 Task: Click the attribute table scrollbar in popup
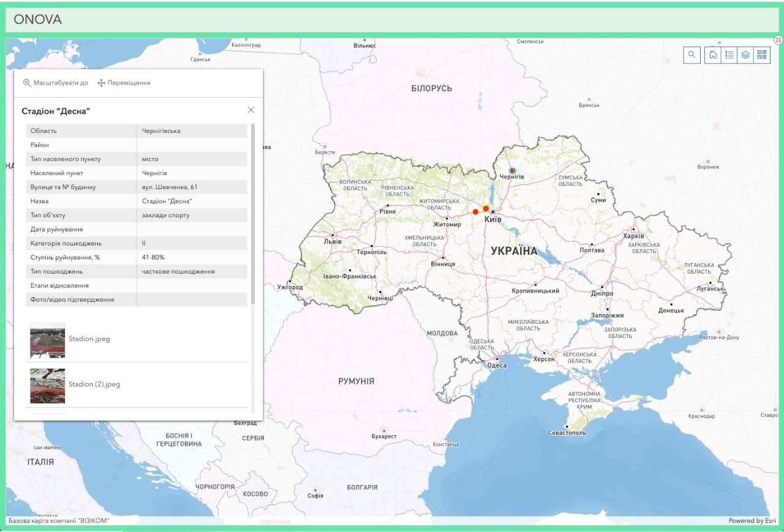pos(253,214)
